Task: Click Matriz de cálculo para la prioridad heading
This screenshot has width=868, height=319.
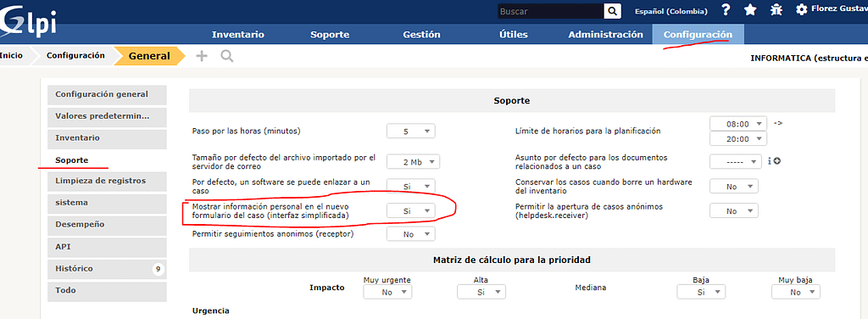Action: pos(511,260)
